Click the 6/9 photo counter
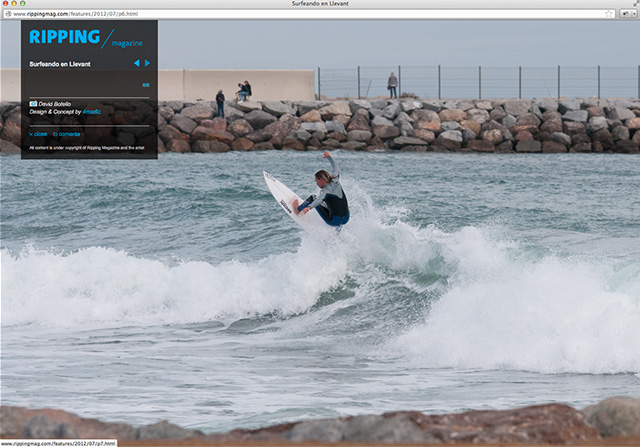This screenshot has height=447, width=640. 146,86
